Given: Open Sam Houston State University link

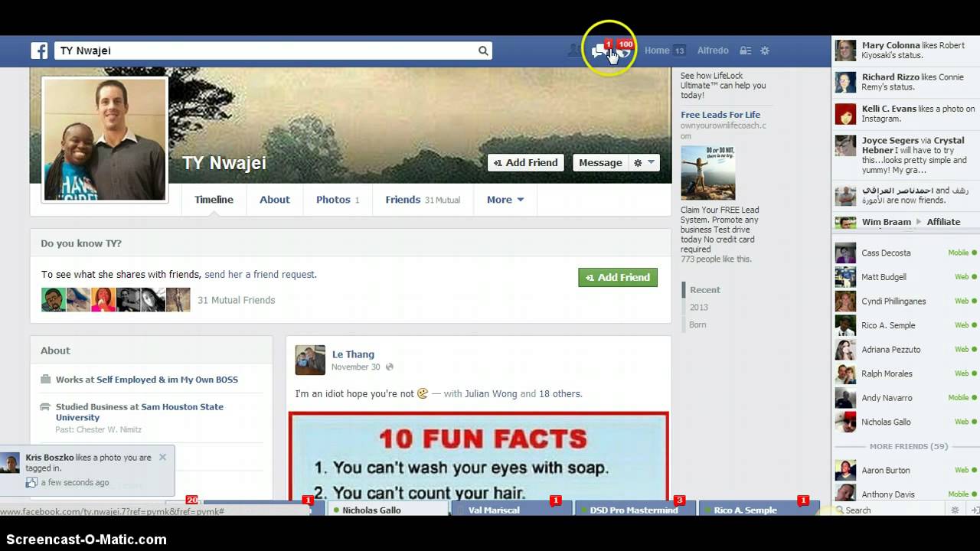Looking at the screenshot, I should 139,412.
